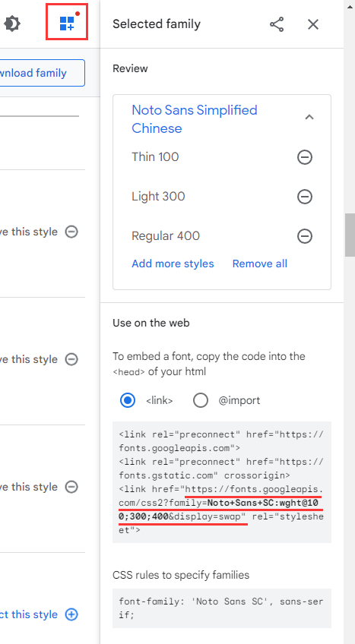Click the font-family CSS rule code block

(x=222, y=608)
